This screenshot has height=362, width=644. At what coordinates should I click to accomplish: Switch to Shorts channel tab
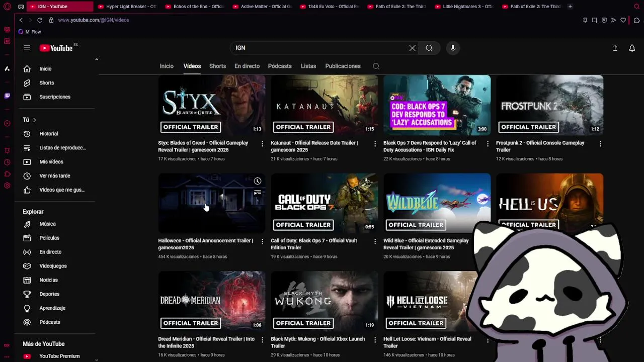217,66
